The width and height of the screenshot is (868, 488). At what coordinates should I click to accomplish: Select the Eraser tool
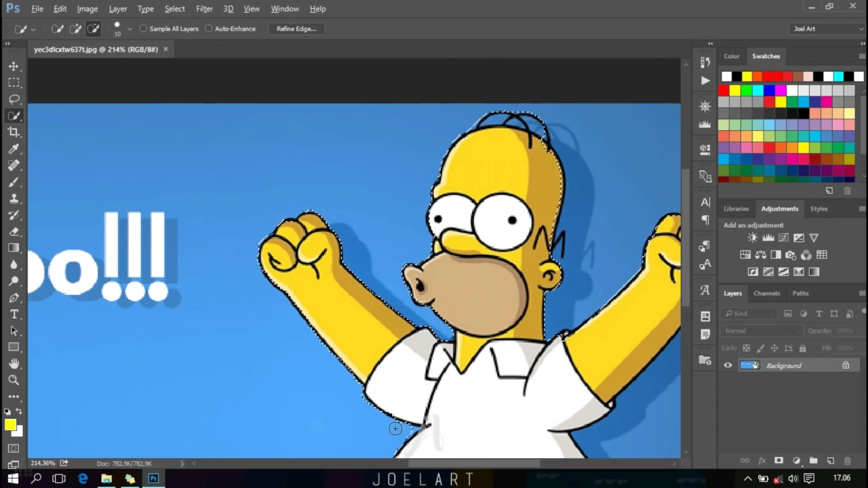coord(14,231)
